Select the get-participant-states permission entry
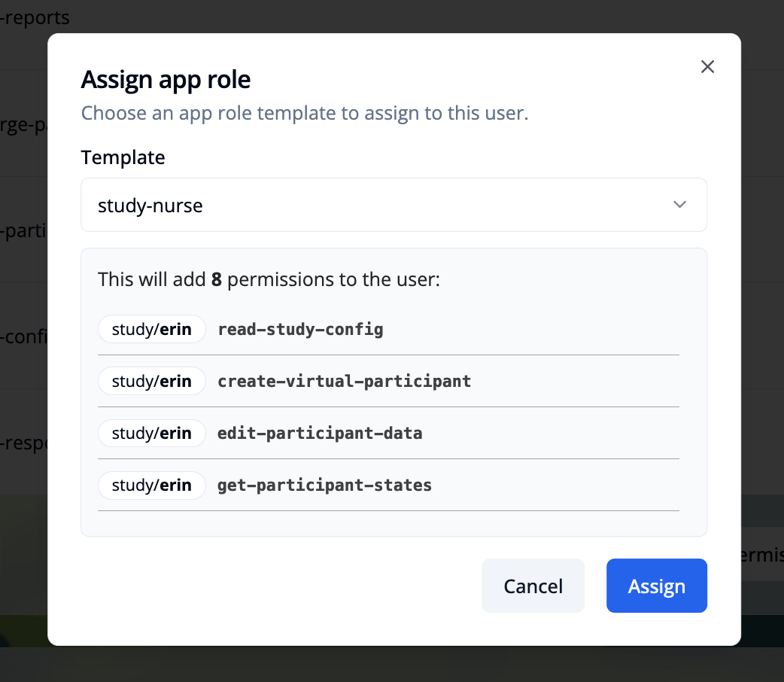The width and height of the screenshot is (784, 682). 324,485
